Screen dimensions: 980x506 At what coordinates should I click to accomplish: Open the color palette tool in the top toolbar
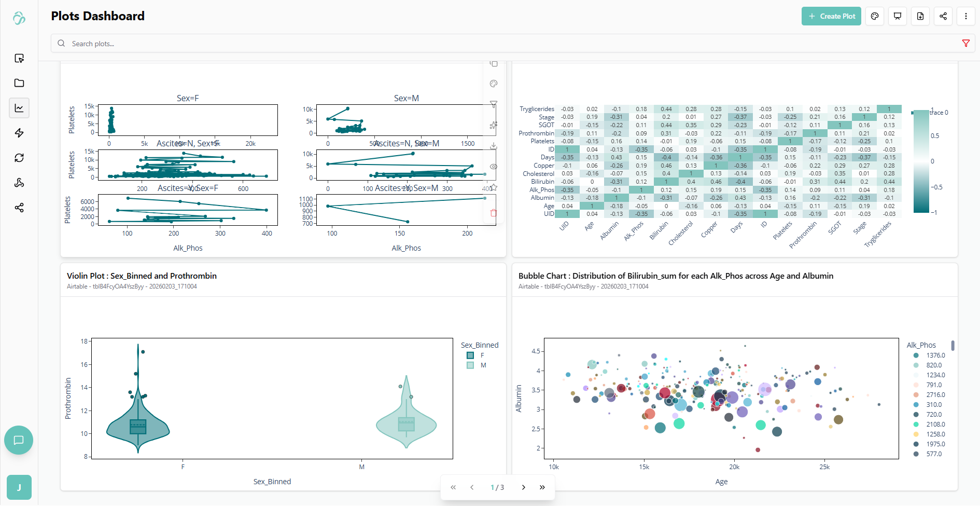pos(875,16)
